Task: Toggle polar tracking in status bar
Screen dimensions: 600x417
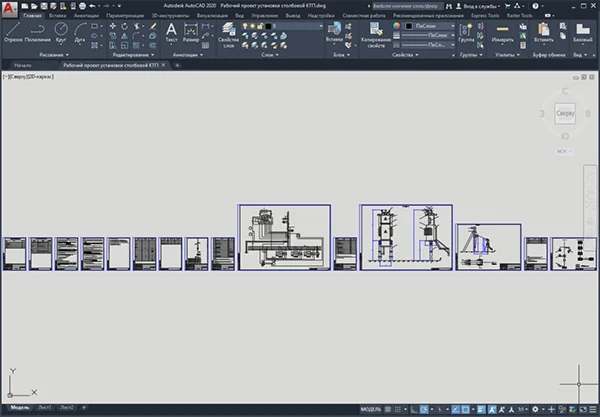Action: click(424, 410)
